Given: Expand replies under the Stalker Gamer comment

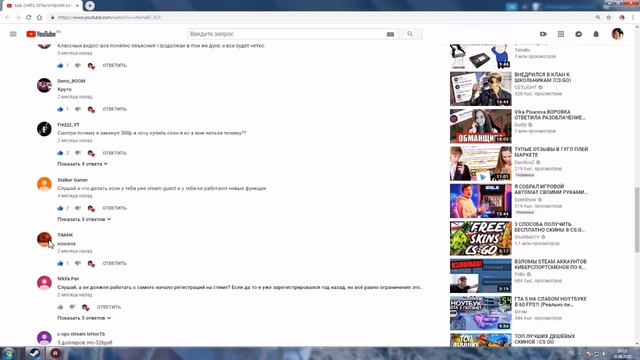Looking at the screenshot, I should coord(84,219).
